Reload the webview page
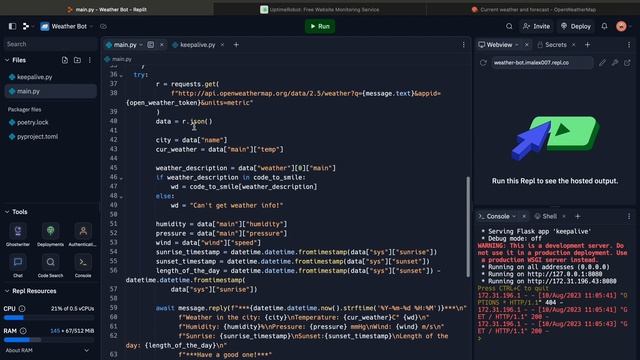Image resolution: width=640 pixels, height=360 pixels. pyautogui.click(x=483, y=63)
